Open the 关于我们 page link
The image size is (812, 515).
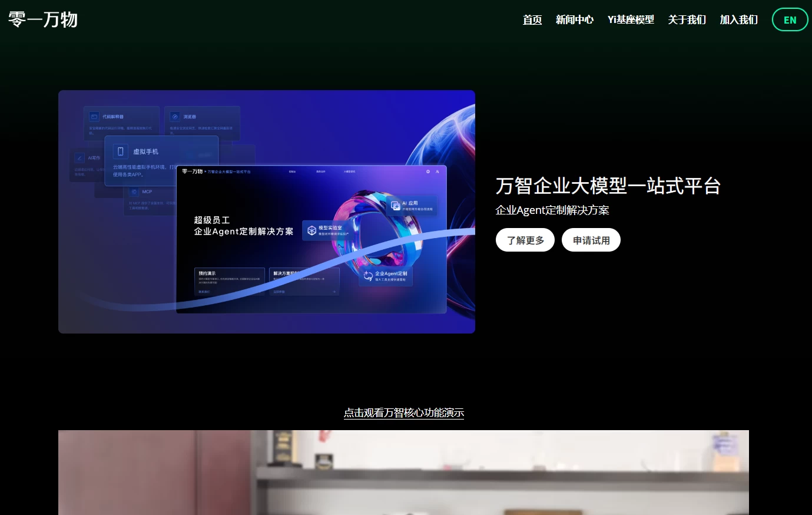[687, 19]
